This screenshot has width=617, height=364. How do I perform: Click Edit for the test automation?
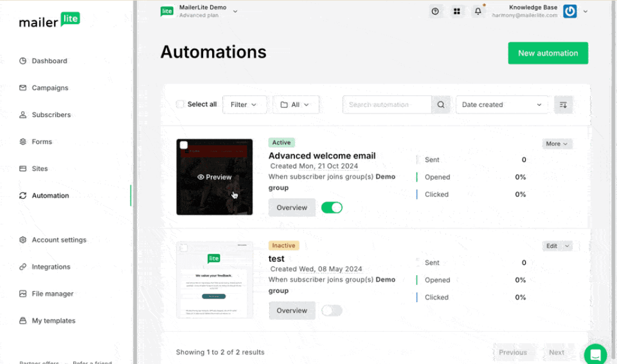click(552, 246)
